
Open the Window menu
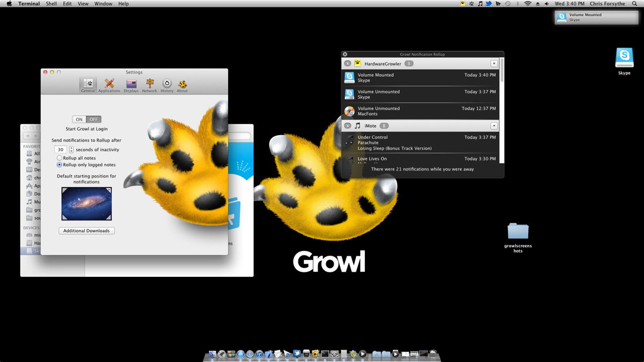point(104,4)
